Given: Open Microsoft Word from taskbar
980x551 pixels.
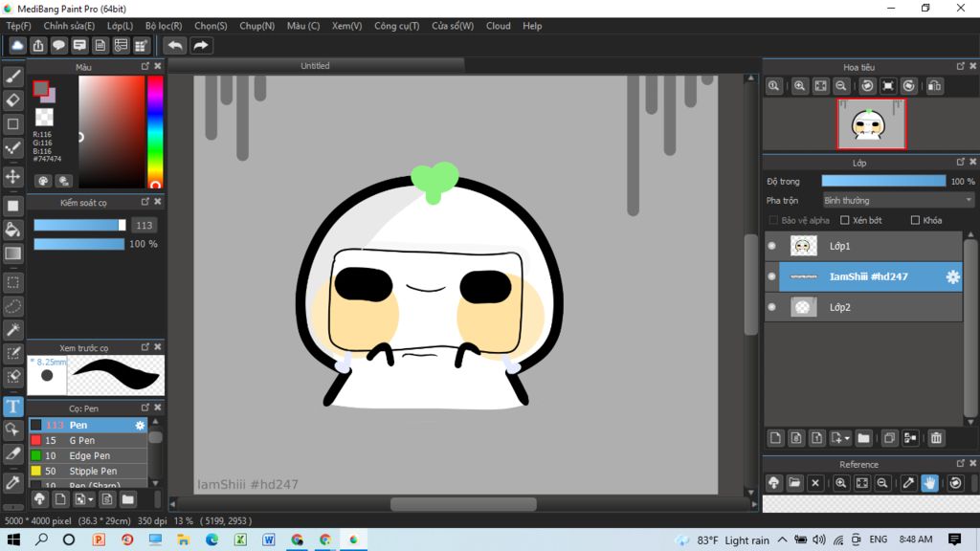Looking at the screenshot, I should [269, 540].
